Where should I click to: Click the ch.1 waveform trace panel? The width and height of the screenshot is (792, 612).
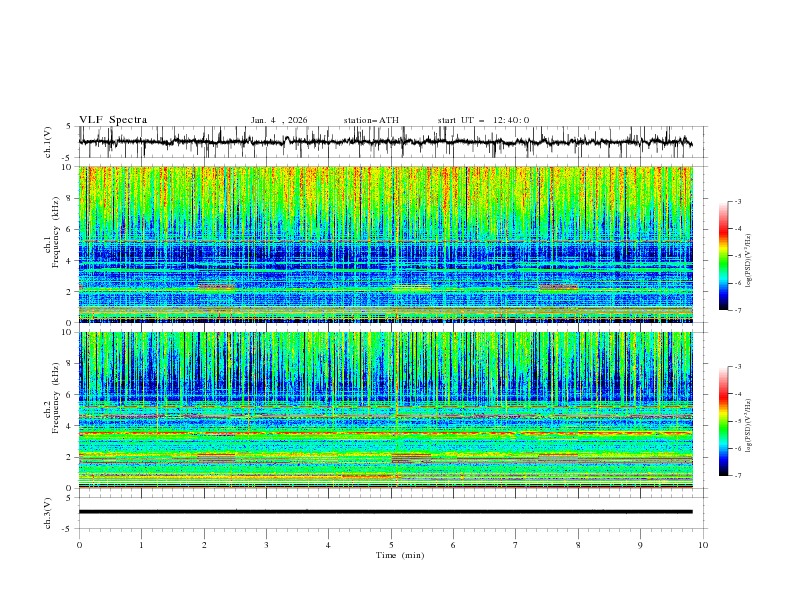click(x=392, y=142)
